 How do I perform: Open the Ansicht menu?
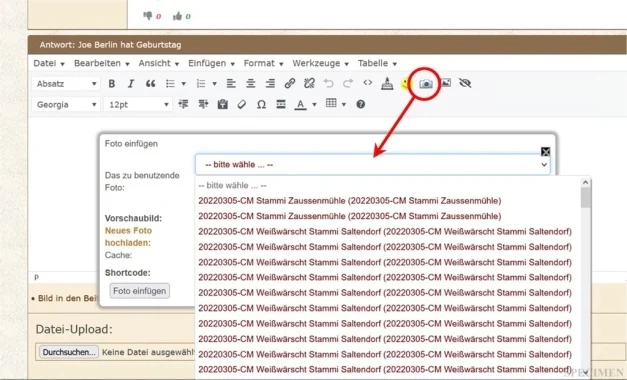[159, 63]
